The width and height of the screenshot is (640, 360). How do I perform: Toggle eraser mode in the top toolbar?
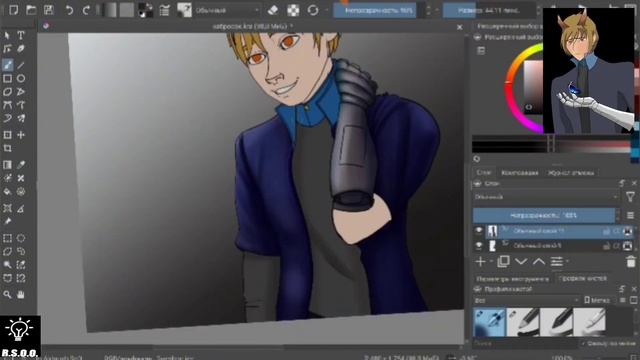pyautogui.click(x=273, y=10)
